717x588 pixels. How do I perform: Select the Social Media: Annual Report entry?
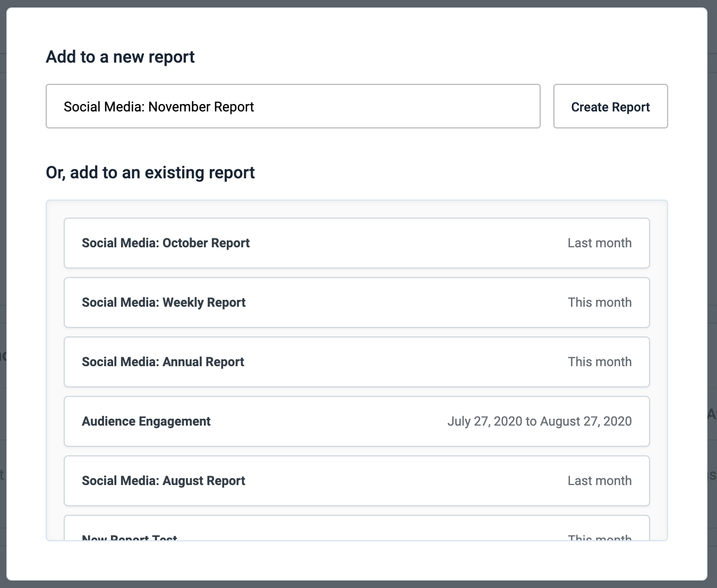pos(356,362)
